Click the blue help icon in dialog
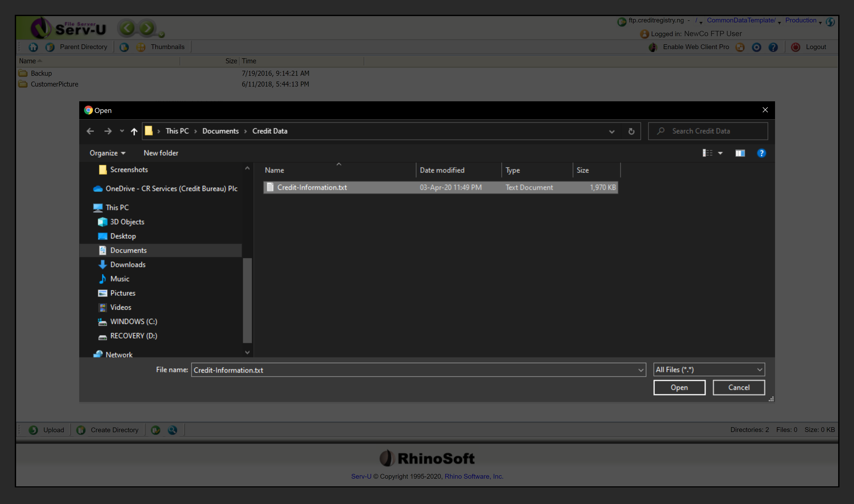Image resolution: width=854 pixels, height=504 pixels. [x=761, y=153]
